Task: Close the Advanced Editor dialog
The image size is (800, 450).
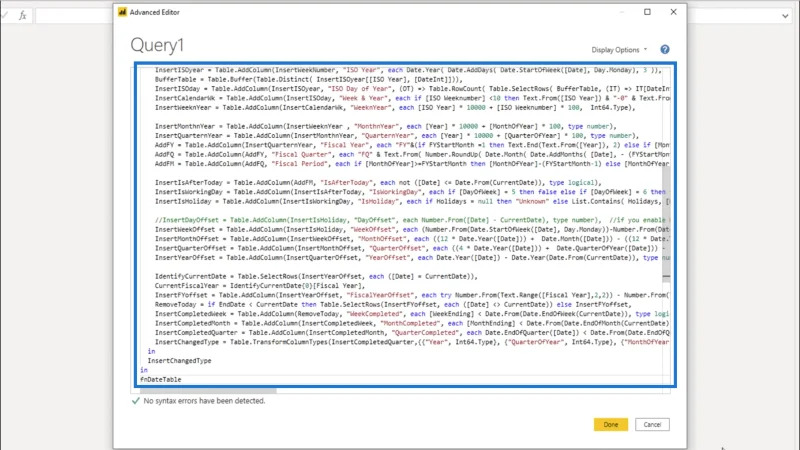Action: pos(673,12)
